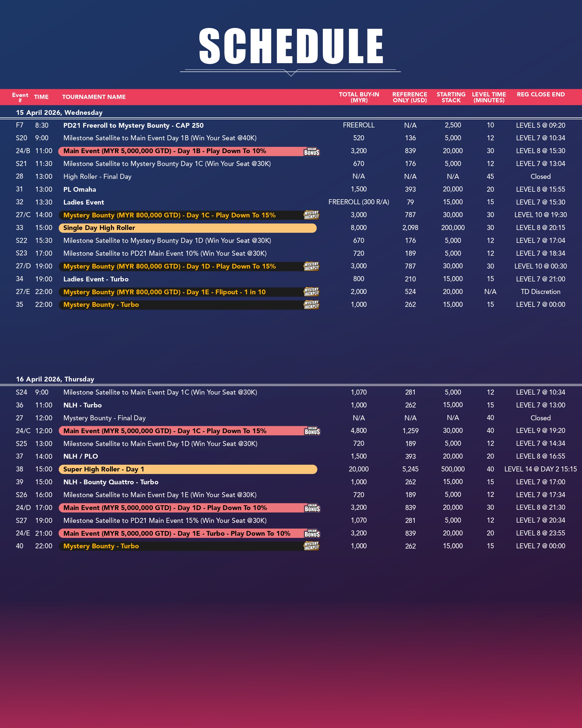Click Mystery Jackpot badge on event 40 Mystery Bounty Turbo
The width and height of the screenshot is (582, 728).
311,546
